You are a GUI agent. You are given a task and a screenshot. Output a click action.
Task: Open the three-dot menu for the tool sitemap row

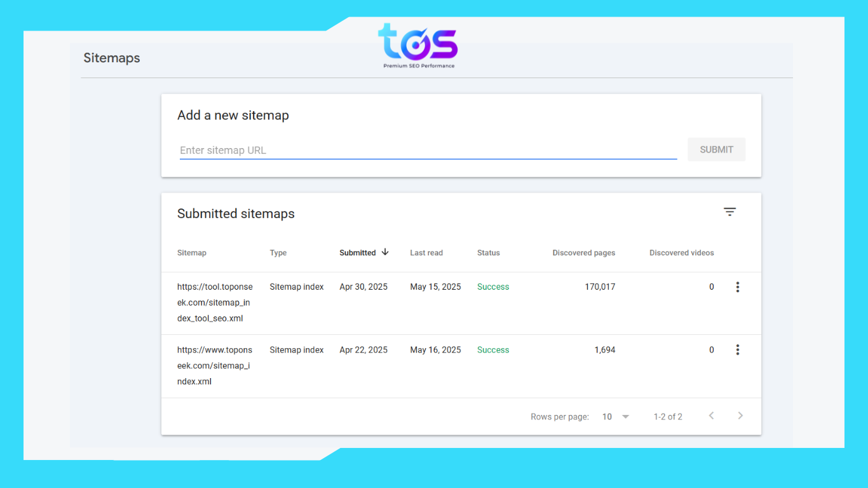coord(737,287)
